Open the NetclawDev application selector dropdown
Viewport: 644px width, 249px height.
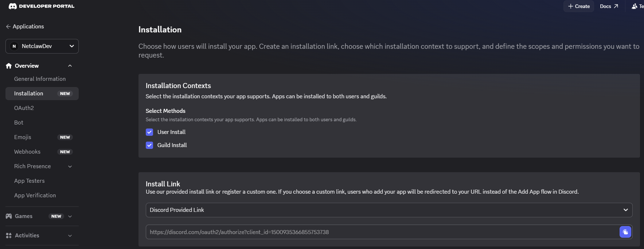(x=42, y=46)
